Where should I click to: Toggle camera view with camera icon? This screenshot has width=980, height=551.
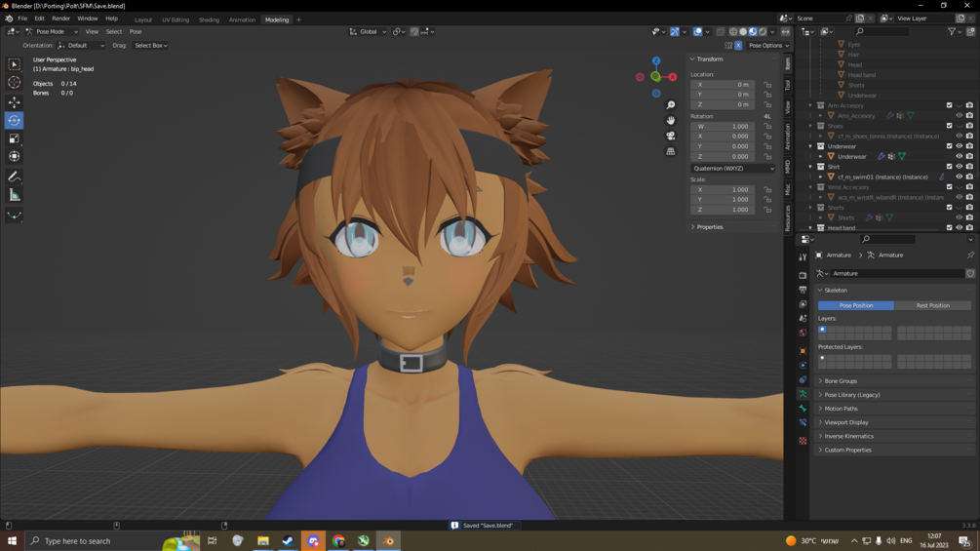click(671, 136)
